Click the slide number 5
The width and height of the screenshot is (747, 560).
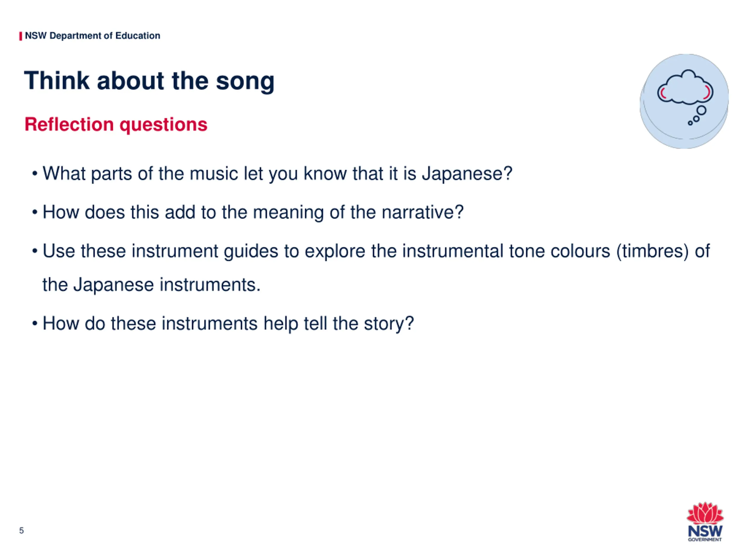coord(21,531)
